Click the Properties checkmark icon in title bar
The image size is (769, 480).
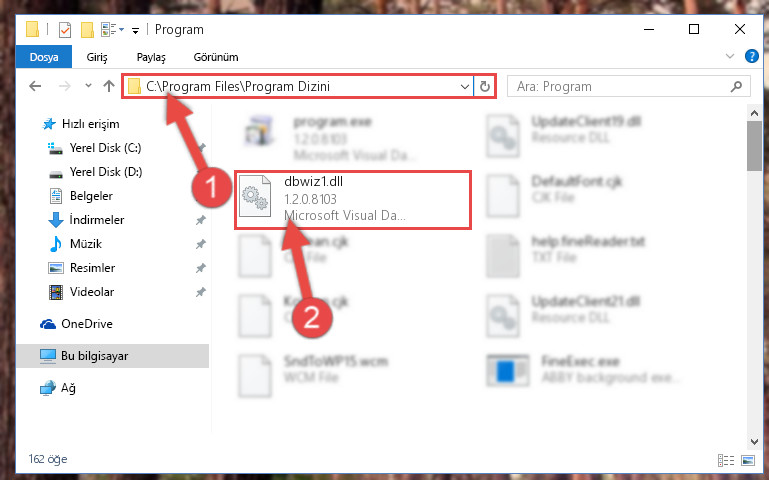(x=64, y=30)
